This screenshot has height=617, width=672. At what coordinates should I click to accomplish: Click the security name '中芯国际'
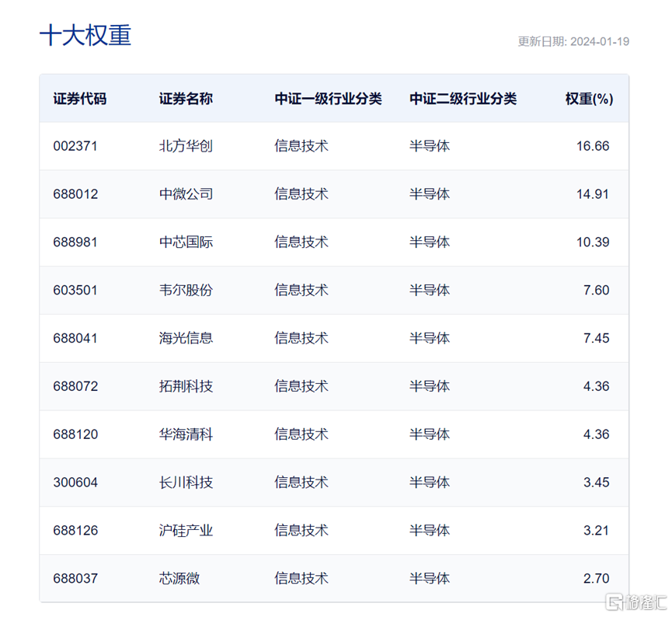(x=186, y=242)
